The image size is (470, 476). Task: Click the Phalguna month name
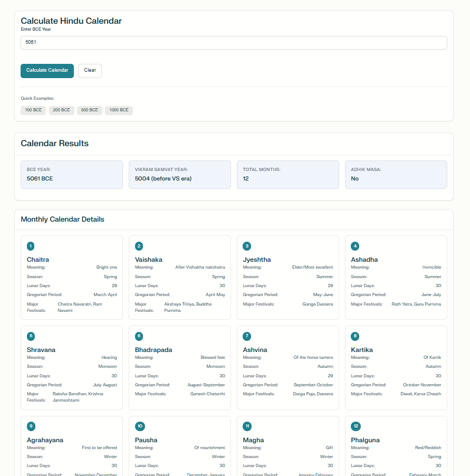point(366,440)
